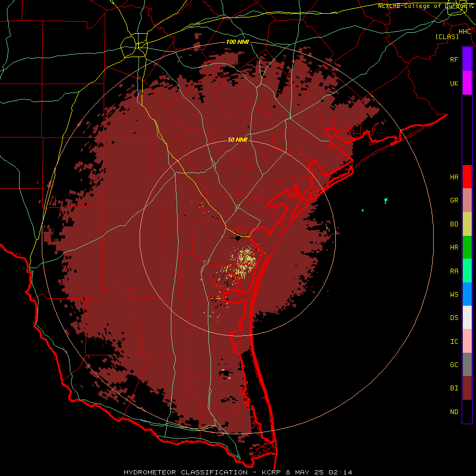The image size is (476, 476).
Task: Click the 'NEXLAB-College of DuPage' credit text
Action: (423, 6)
